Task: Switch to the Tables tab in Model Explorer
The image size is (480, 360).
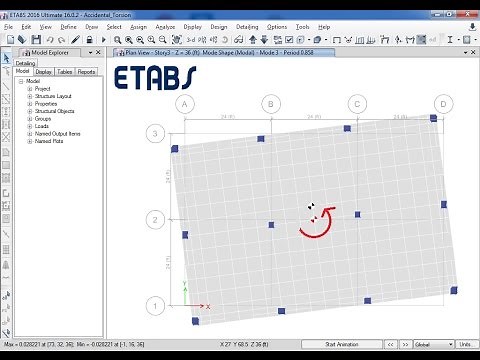Action: (x=65, y=72)
